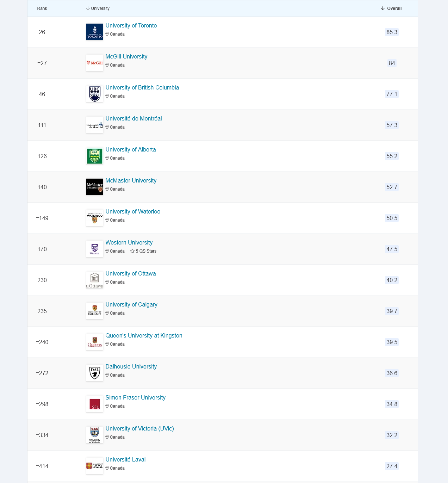Open the Western University page link
The width and height of the screenshot is (448, 483).
129,243
